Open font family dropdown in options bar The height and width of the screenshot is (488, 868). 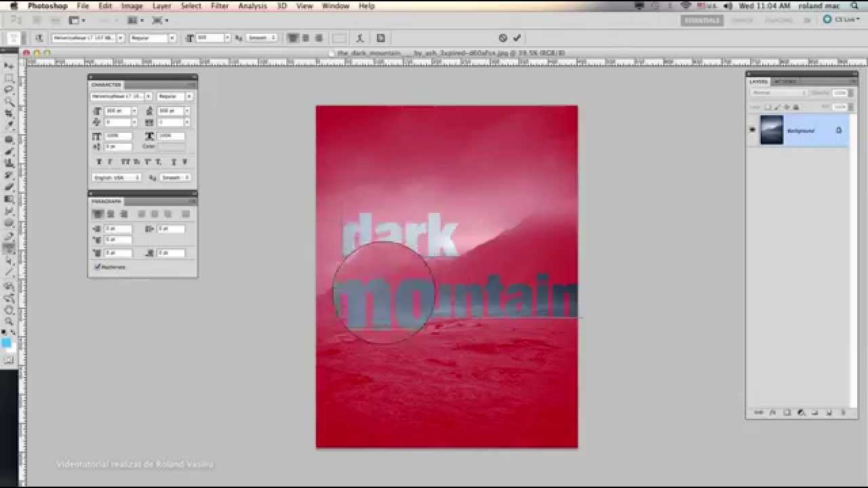pos(121,38)
